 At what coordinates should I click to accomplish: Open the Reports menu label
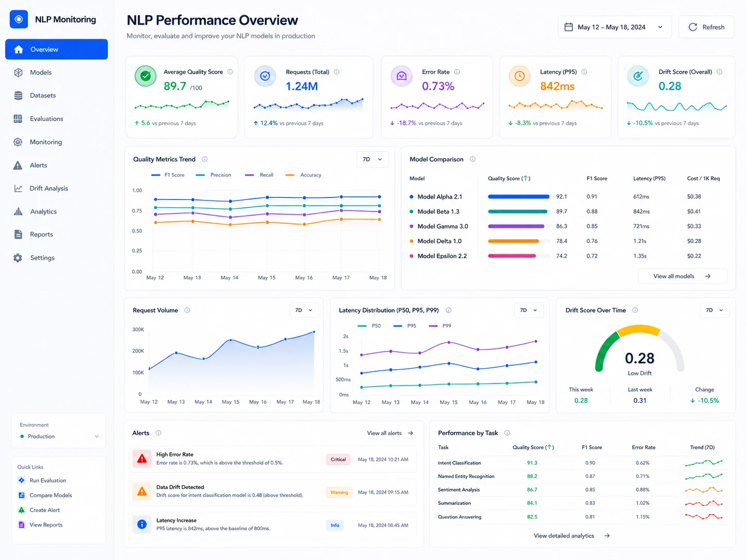(x=41, y=234)
